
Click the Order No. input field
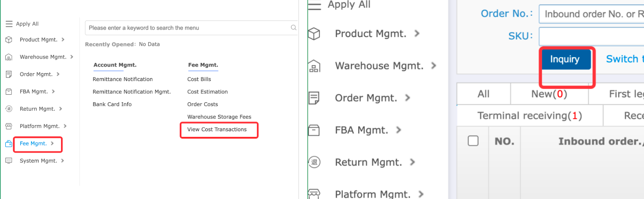coord(592,14)
